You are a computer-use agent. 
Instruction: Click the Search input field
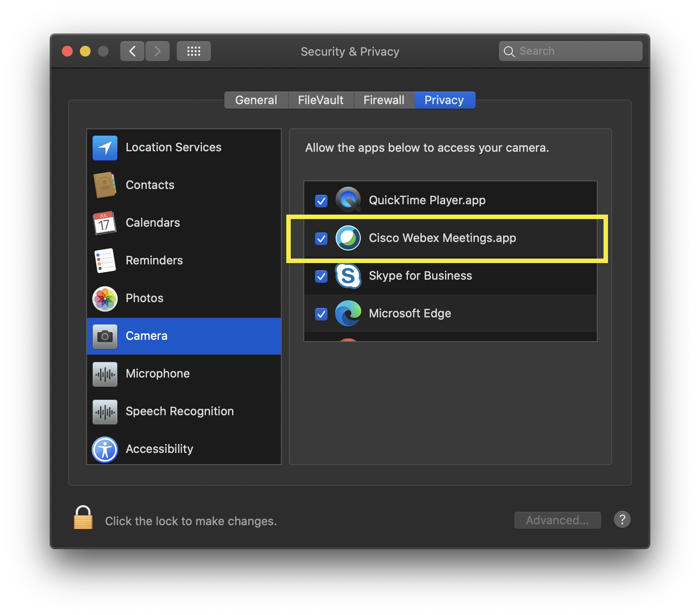point(571,51)
